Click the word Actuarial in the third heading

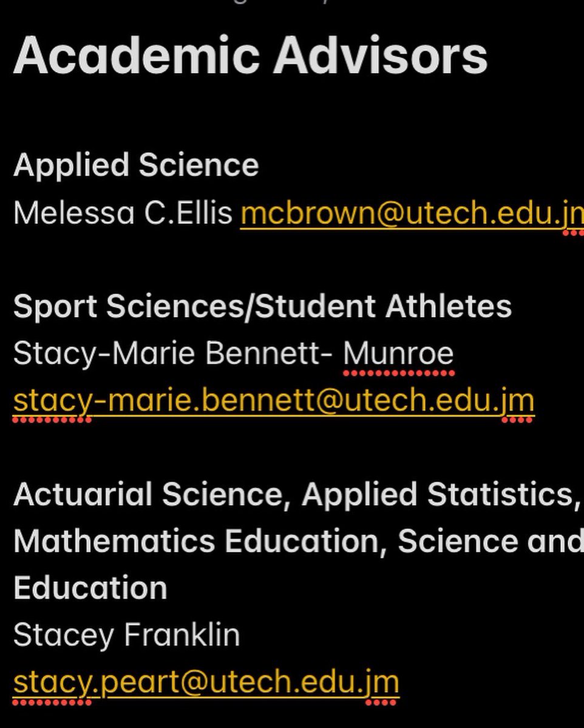83,495
